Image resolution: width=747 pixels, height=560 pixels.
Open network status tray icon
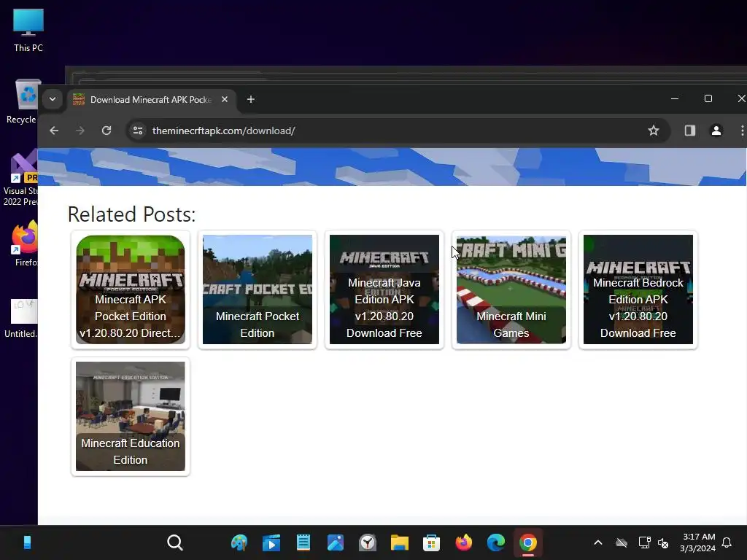click(644, 542)
